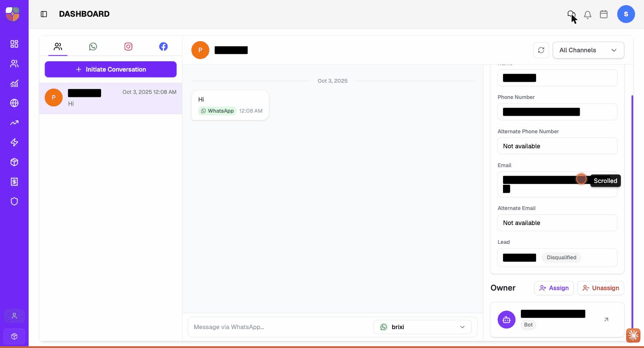The image size is (644, 348).
Task: Open the cube products icon in sidebar
Action: (14, 162)
